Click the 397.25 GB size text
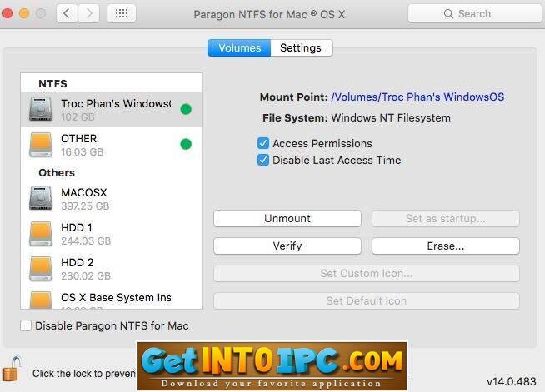 (x=85, y=206)
